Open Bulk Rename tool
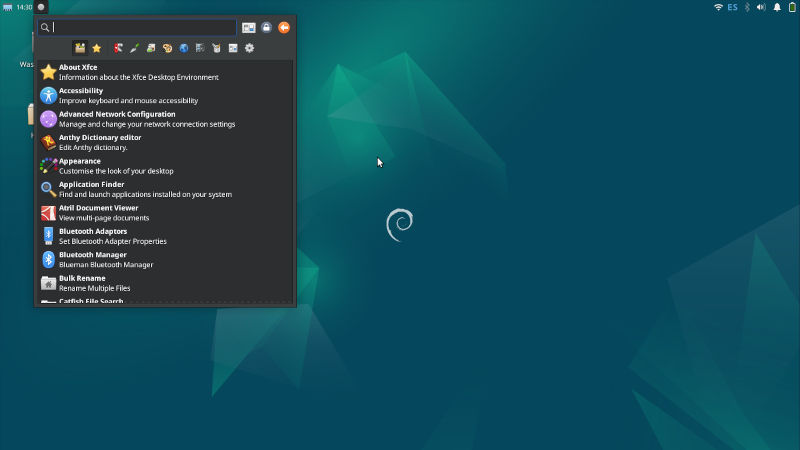Screen dimensions: 800x450 click(165, 283)
